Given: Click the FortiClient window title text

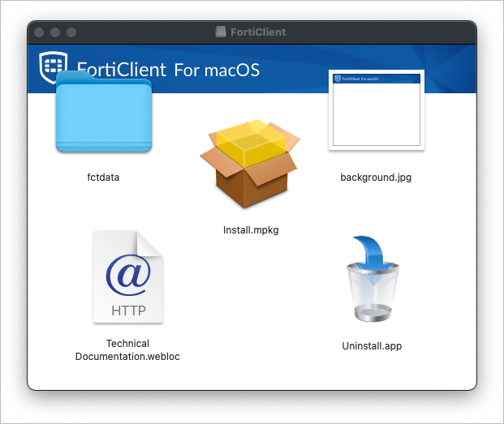Looking at the screenshot, I should (258, 32).
